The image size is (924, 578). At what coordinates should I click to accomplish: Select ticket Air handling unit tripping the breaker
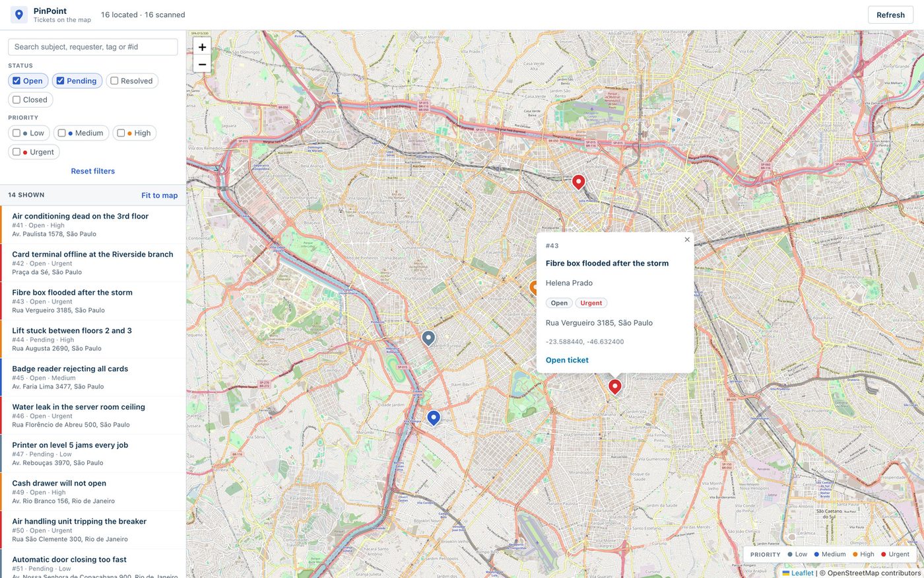93,530
